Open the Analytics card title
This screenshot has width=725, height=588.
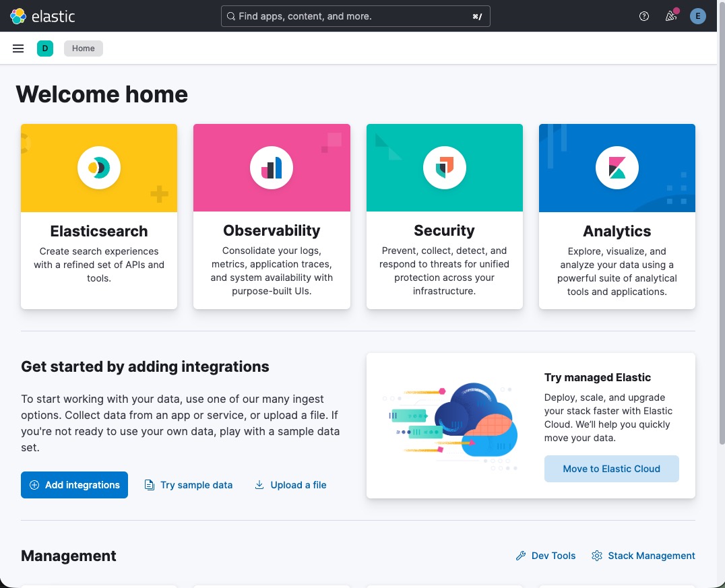(x=617, y=231)
